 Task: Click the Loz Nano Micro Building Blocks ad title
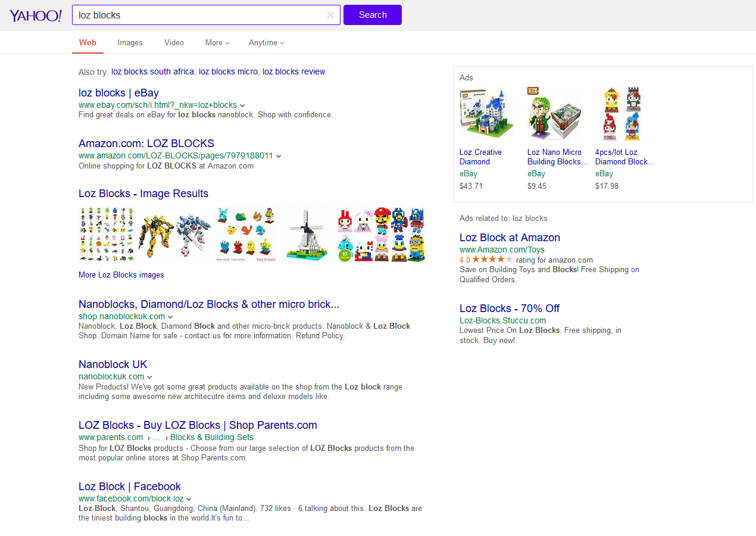pyautogui.click(x=557, y=157)
